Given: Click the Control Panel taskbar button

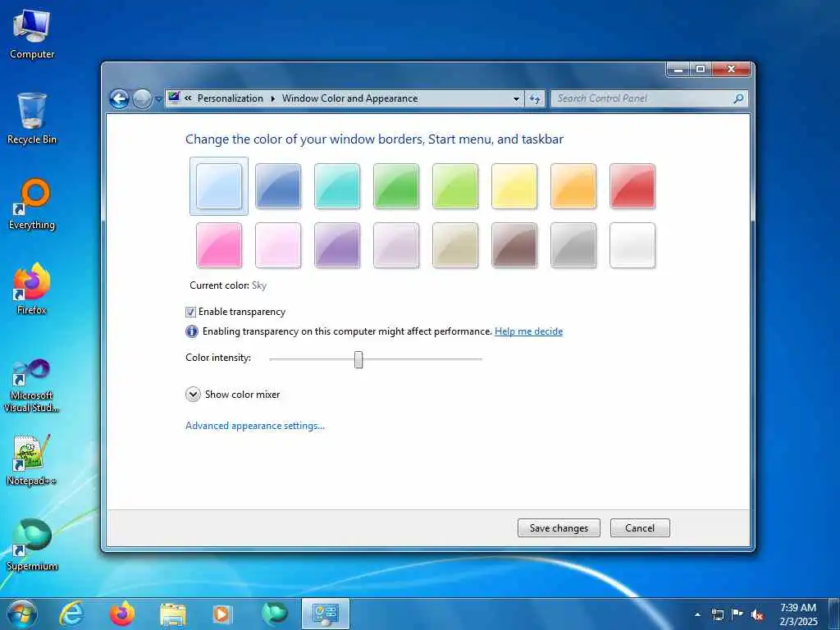Looking at the screenshot, I should point(325,614).
